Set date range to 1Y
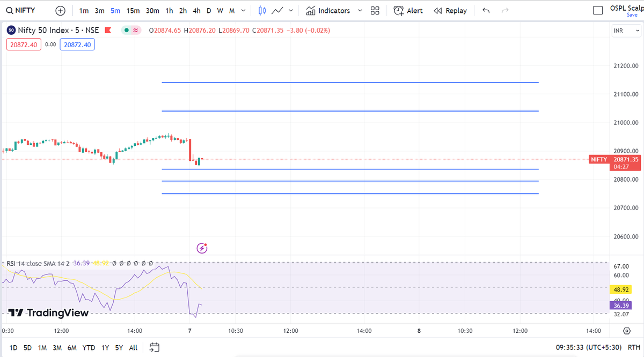644x357 pixels. tap(105, 348)
